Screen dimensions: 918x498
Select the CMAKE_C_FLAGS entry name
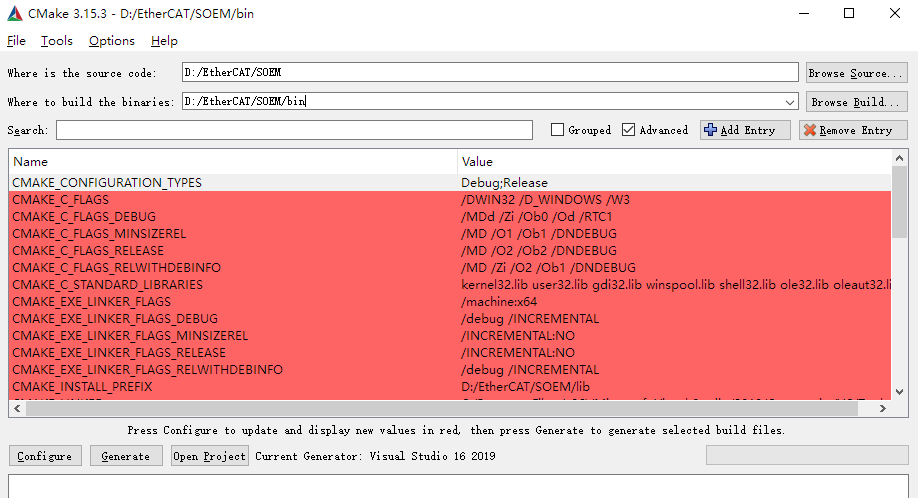pos(61,200)
